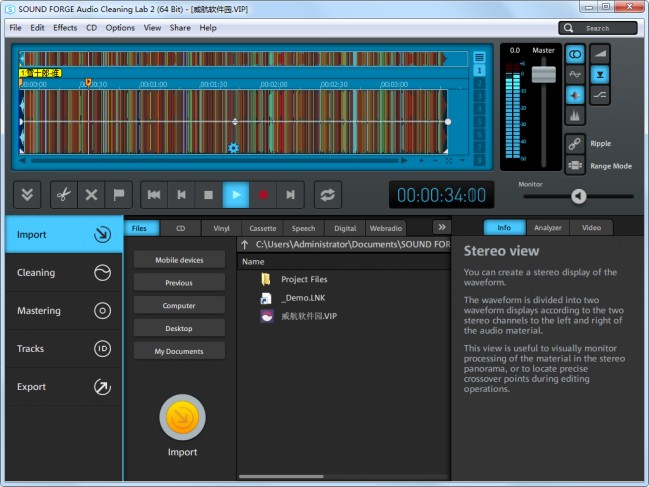The height and width of the screenshot is (487, 649).
Task: Toggle Range Mode button
Action: click(x=575, y=166)
